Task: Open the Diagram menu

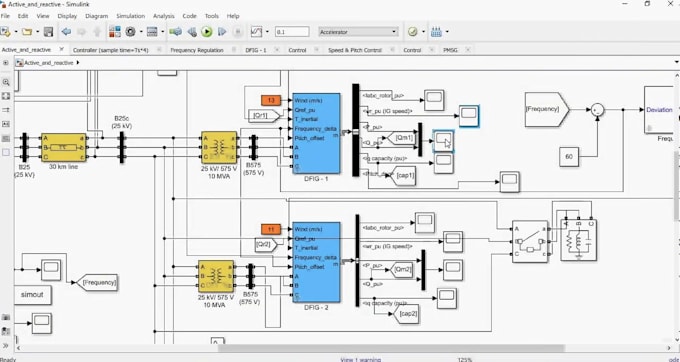Action: pyautogui.click(x=96, y=16)
